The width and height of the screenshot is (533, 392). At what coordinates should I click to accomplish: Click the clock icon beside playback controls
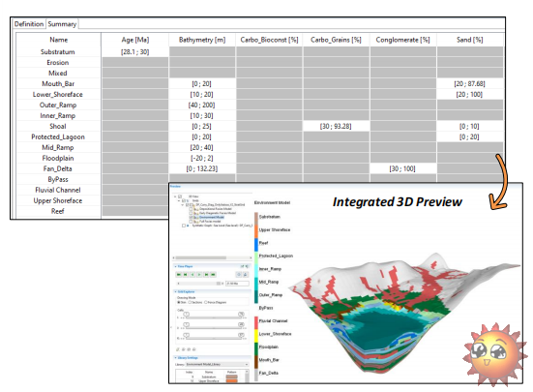pos(239,274)
